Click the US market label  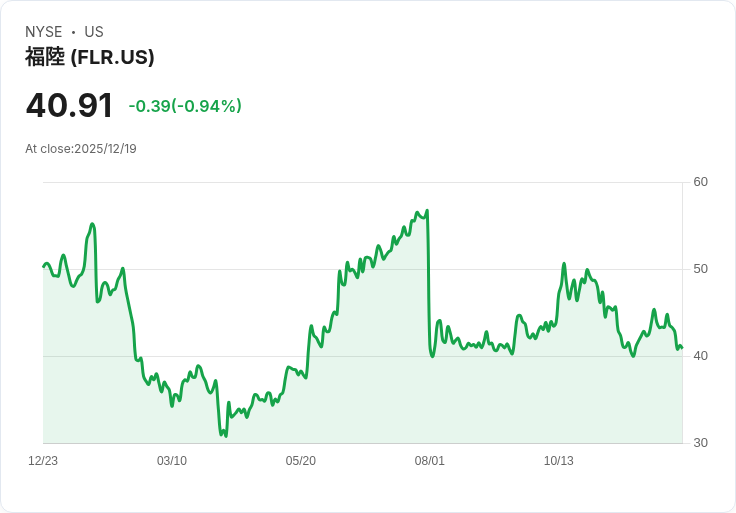tap(94, 32)
